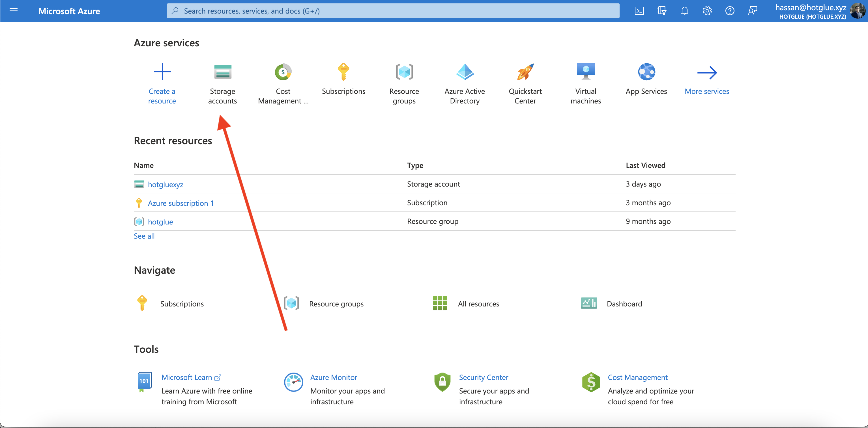Open Azure Active Directory icon
The width and height of the screenshot is (868, 428).
pos(465,72)
